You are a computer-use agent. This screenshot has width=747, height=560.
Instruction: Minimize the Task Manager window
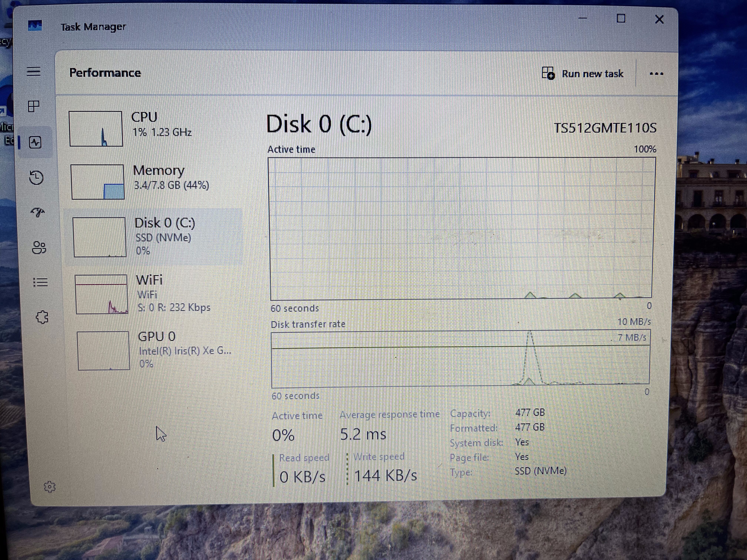click(x=582, y=18)
